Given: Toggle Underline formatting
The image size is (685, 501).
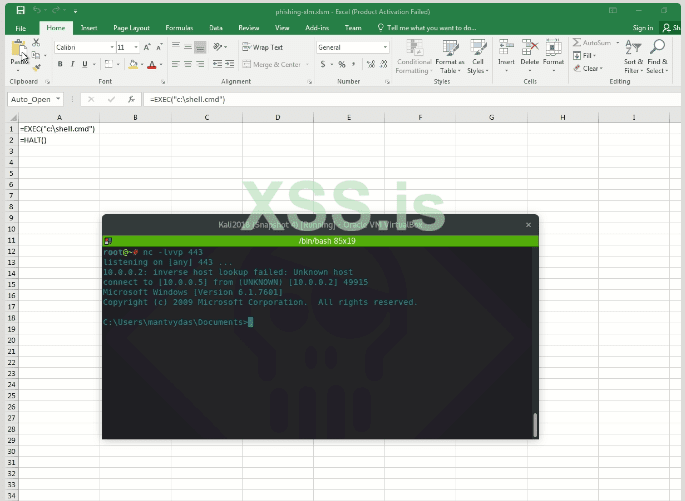Looking at the screenshot, I should click(x=85, y=64).
